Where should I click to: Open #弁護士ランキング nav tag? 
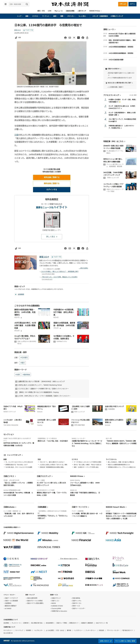[x=117, y=16]
